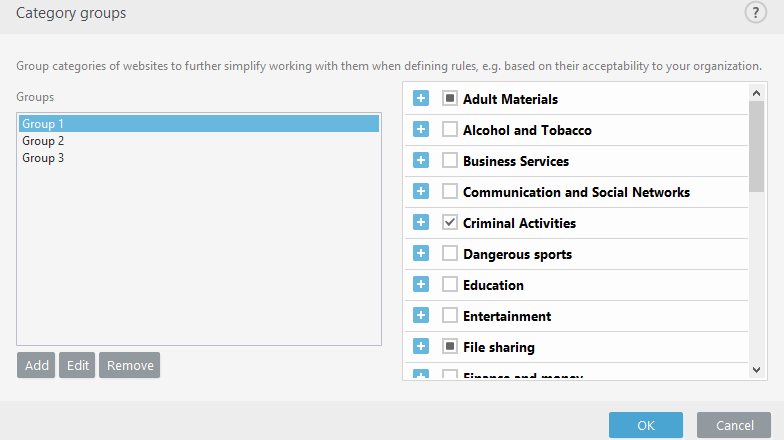Expand Communication and Social Networks category
This screenshot has width=784, height=440.
click(421, 192)
